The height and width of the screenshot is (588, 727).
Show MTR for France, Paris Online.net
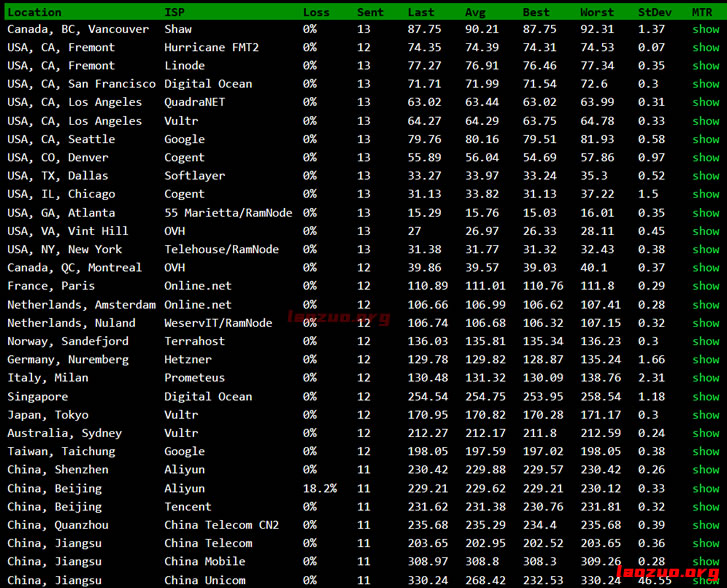tap(705, 286)
